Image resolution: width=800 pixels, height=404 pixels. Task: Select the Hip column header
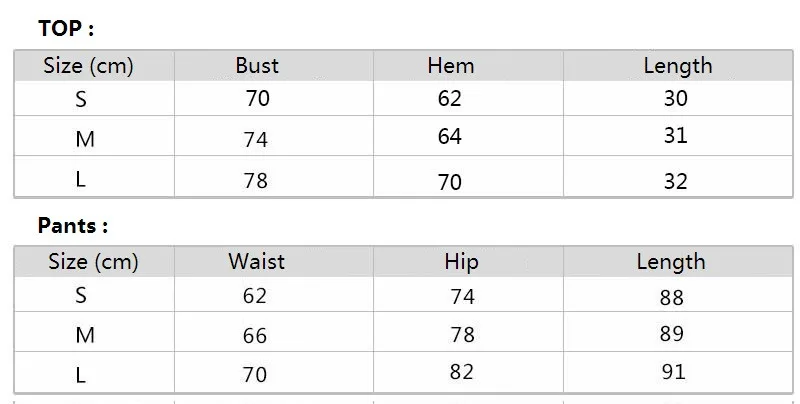pyautogui.click(x=461, y=262)
